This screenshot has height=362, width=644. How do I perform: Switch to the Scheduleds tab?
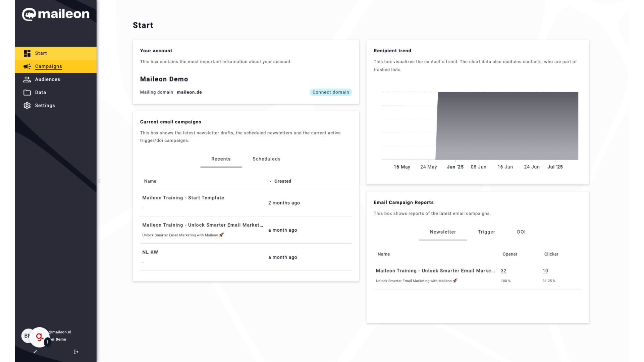(x=266, y=159)
